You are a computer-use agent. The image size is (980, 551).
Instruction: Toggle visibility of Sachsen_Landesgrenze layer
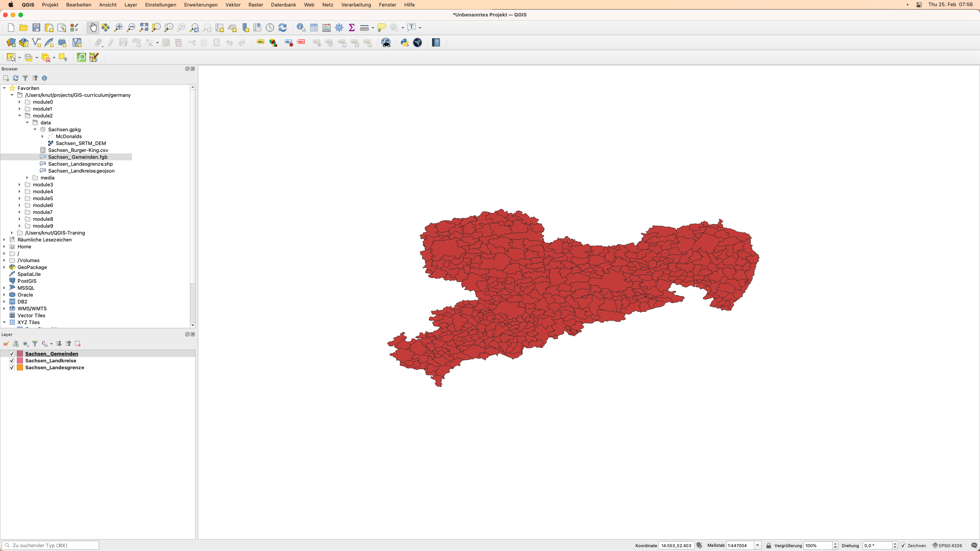coord(12,367)
